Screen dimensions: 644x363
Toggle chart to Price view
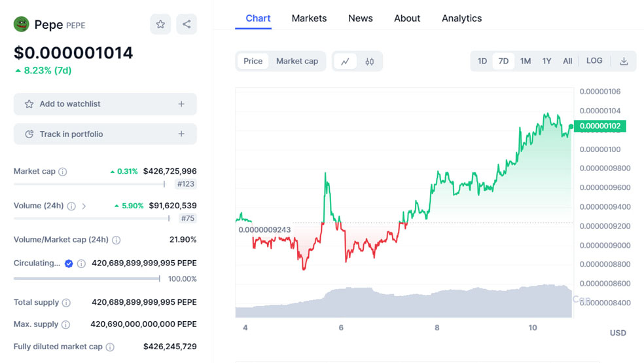coord(253,61)
